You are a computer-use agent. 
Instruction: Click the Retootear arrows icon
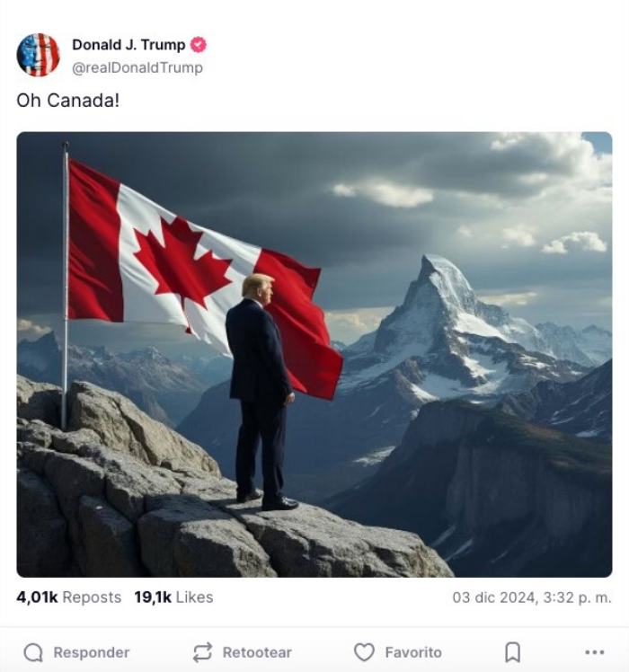(x=202, y=652)
